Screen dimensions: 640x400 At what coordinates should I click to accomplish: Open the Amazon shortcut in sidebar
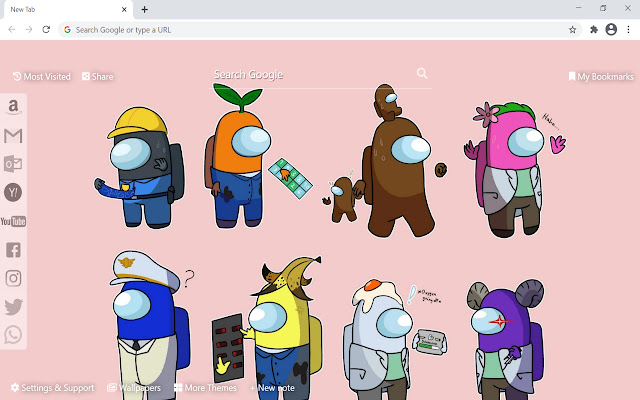pyautogui.click(x=13, y=107)
